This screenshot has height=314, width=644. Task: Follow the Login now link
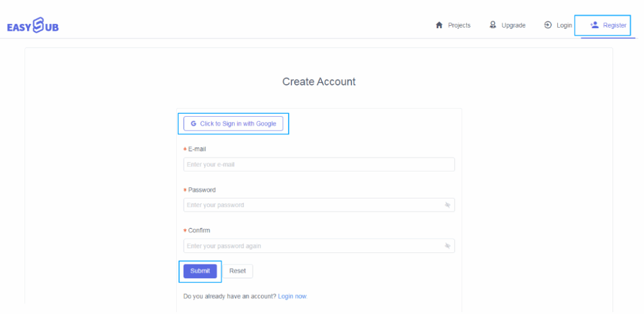[292, 296]
